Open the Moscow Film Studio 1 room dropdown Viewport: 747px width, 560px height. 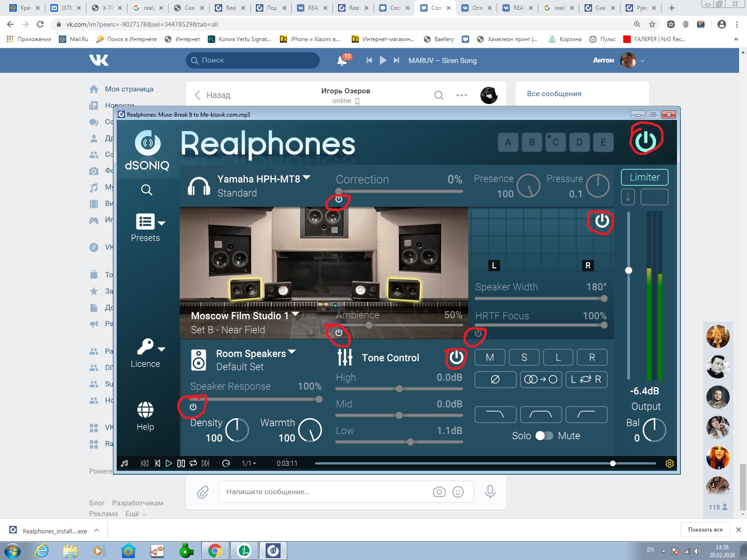click(x=295, y=314)
